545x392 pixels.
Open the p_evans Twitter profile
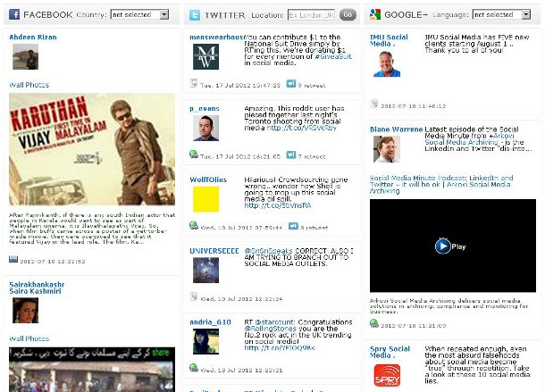click(205, 108)
